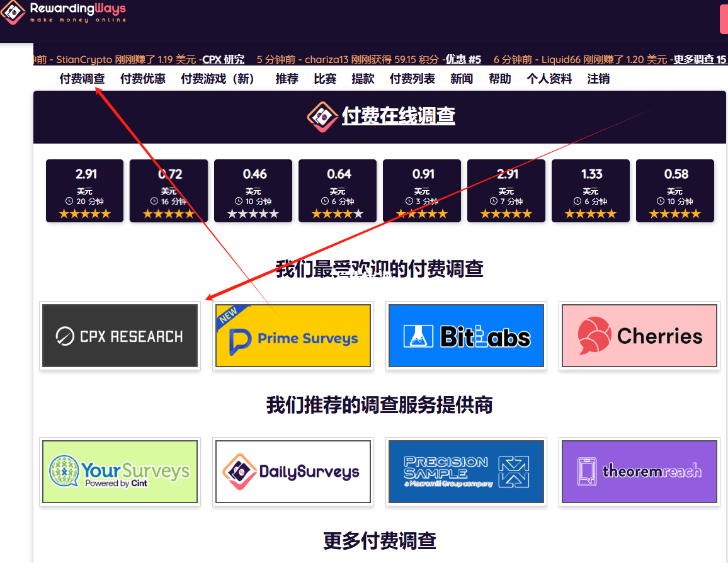Open the 比赛 menu item
This screenshot has width=728, height=563.
[325, 79]
